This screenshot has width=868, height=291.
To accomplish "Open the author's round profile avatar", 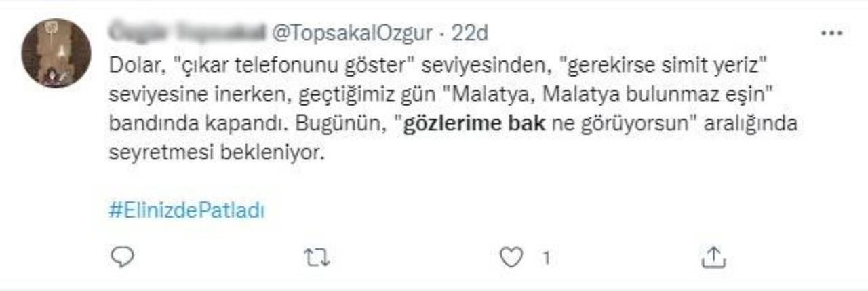I will pyautogui.click(x=56, y=53).
